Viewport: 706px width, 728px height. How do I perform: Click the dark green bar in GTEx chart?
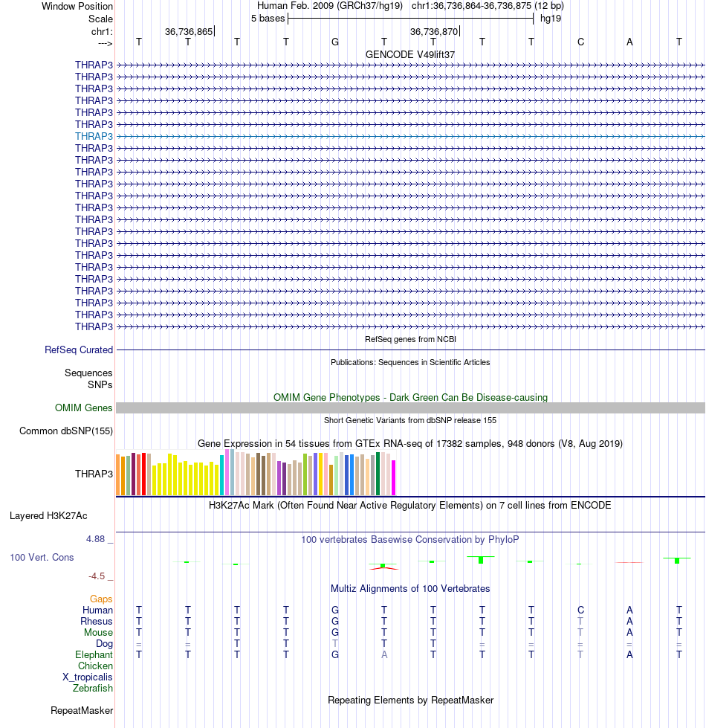point(378,474)
